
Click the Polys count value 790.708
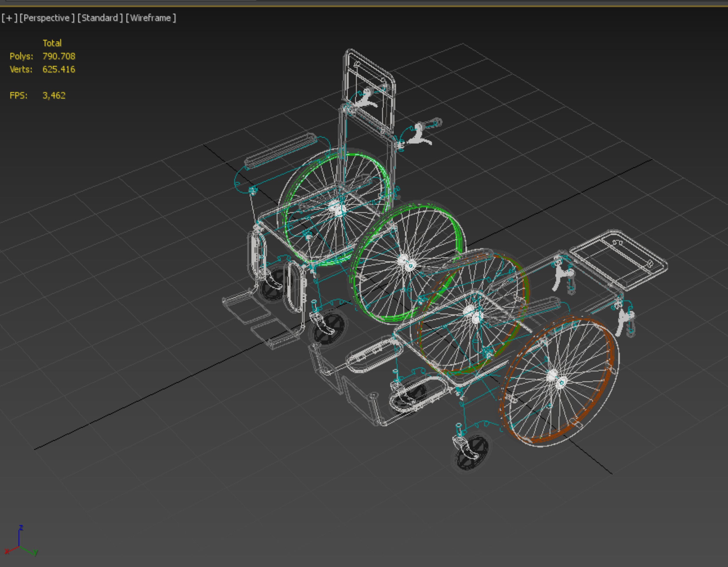click(x=59, y=56)
